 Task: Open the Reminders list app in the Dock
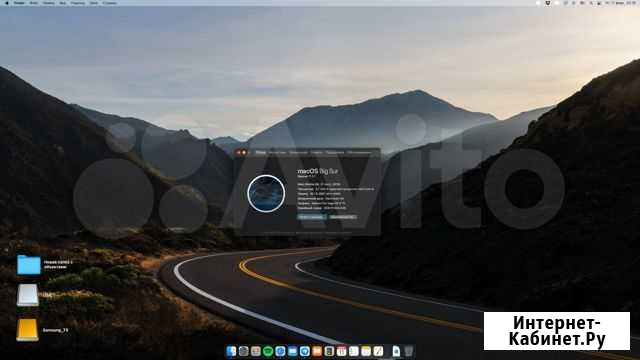coord(353,351)
